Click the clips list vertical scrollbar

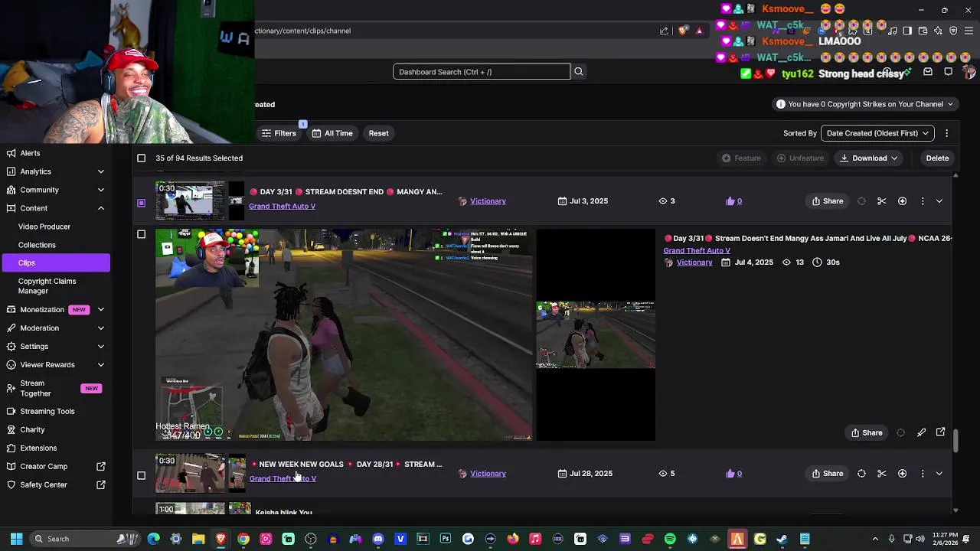955,441
